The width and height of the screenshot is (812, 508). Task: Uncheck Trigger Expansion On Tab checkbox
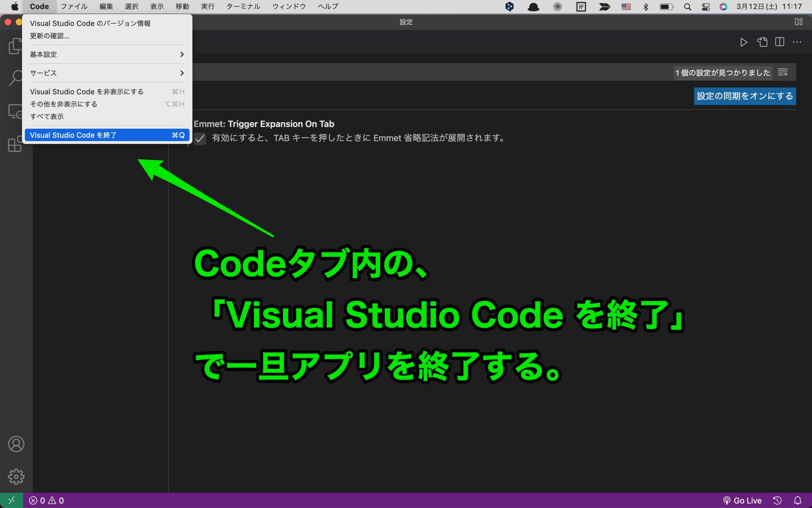tap(200, 138)
